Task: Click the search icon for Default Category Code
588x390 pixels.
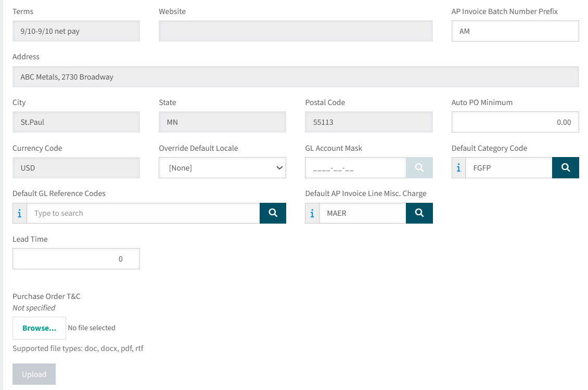Action: tap(565, 168)
